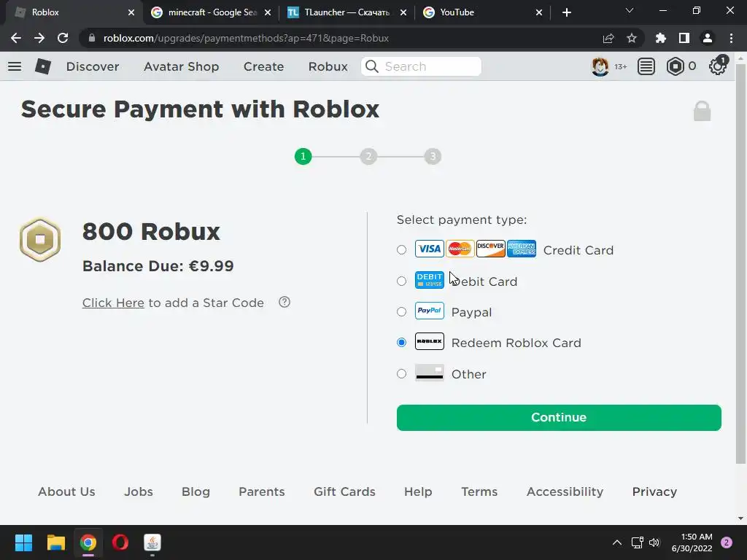Click the Roblox home logo icon
747x560 pixels.
pos(43,66)
